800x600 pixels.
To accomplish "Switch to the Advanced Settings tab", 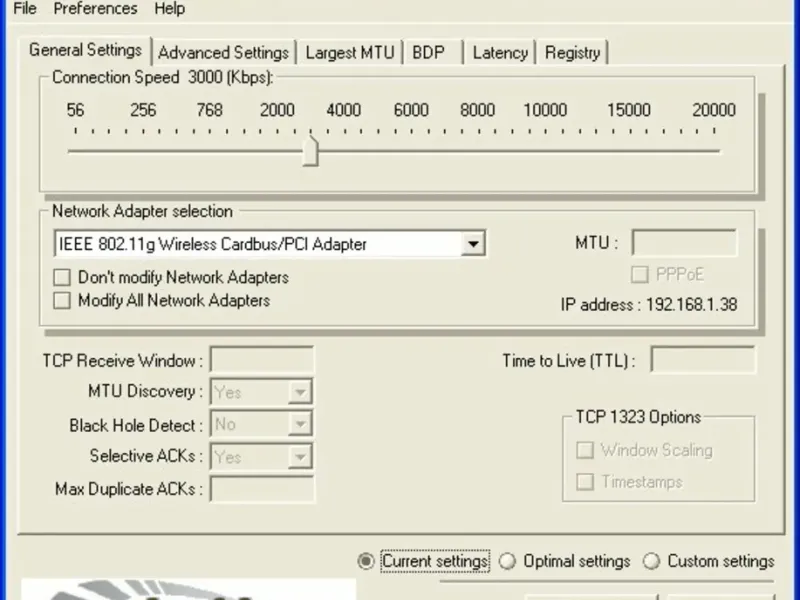I will coord(223,53).
